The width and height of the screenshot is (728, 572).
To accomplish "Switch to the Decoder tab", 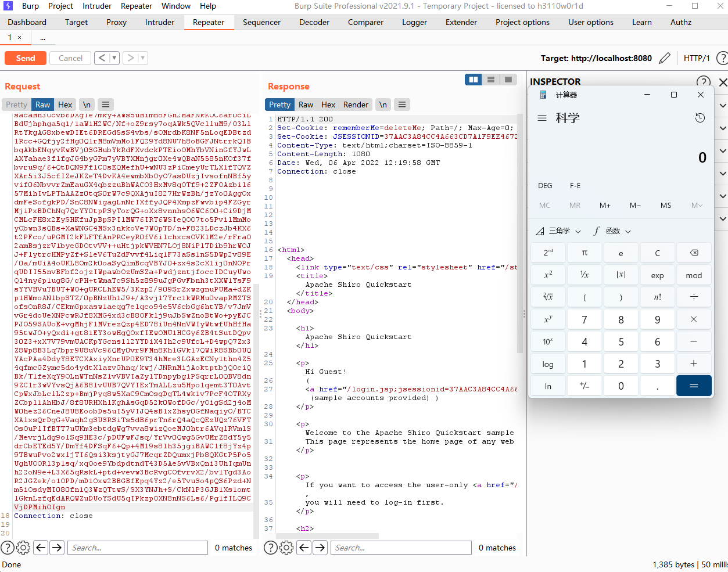I will point(314,22).
